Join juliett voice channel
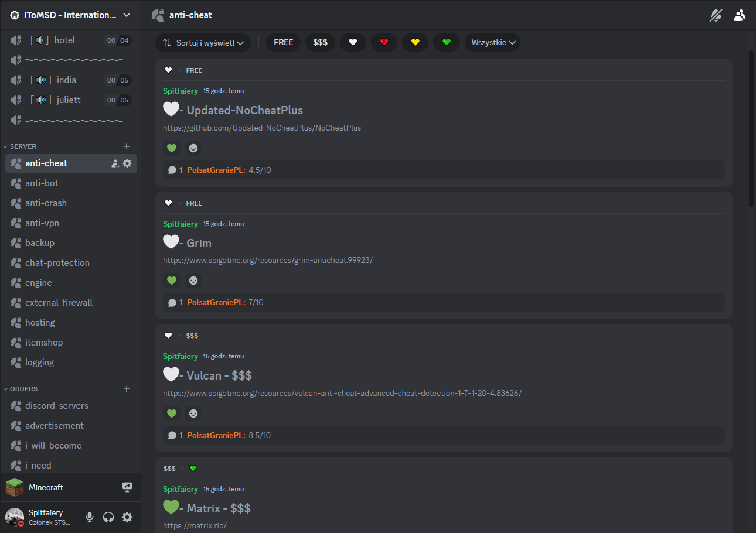Viewport: 756px width, 533px height. tap(71, 100)
